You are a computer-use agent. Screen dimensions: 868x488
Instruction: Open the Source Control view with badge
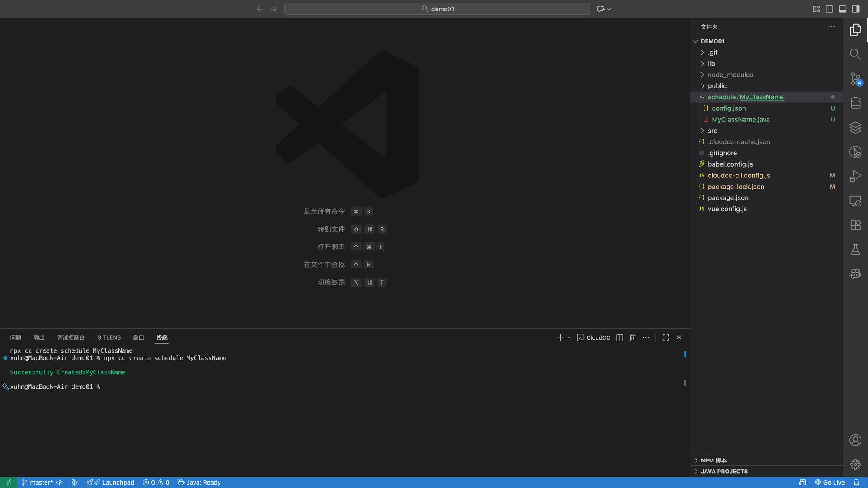point(855,79)
